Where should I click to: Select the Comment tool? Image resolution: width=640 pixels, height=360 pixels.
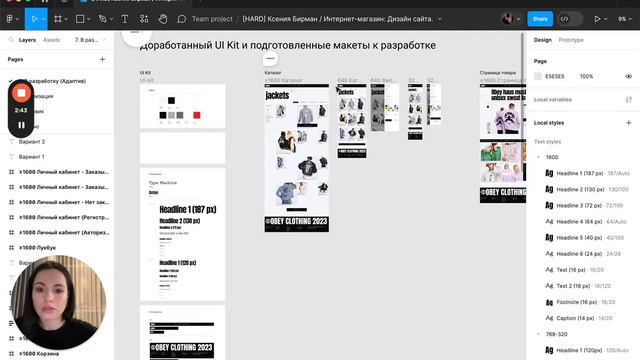tap(182, 19)
